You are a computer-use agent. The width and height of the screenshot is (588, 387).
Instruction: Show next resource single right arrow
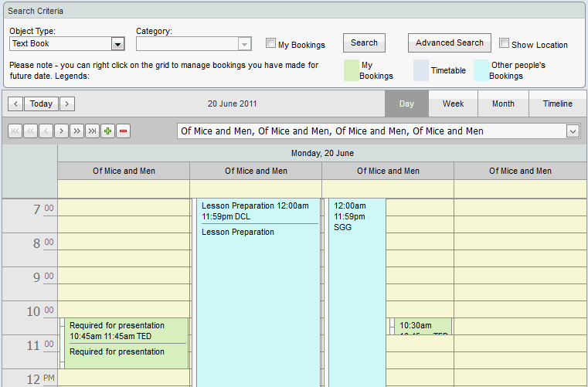coord(62,131)
